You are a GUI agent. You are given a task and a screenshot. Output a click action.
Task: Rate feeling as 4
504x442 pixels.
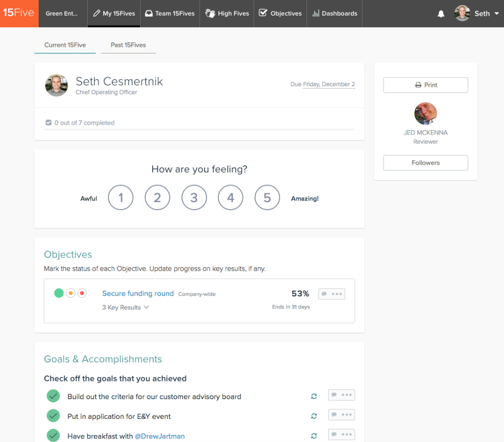[x=230, y=198]
